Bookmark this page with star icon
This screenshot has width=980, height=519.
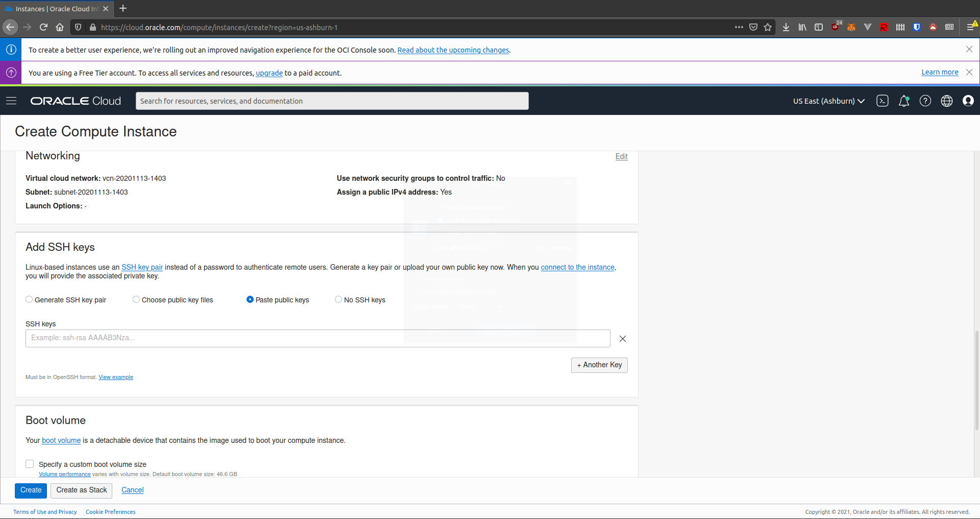coord(768,27)
